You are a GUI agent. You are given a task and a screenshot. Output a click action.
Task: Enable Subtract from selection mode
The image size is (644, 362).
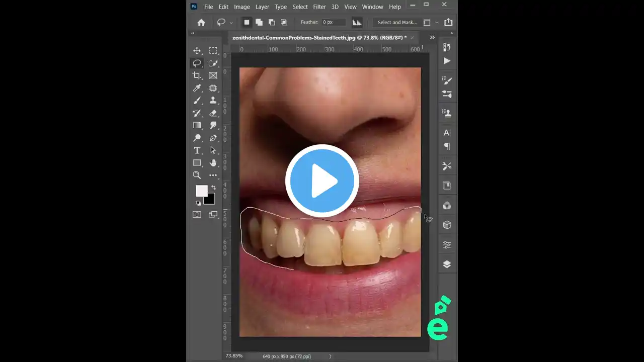[271, 22]
